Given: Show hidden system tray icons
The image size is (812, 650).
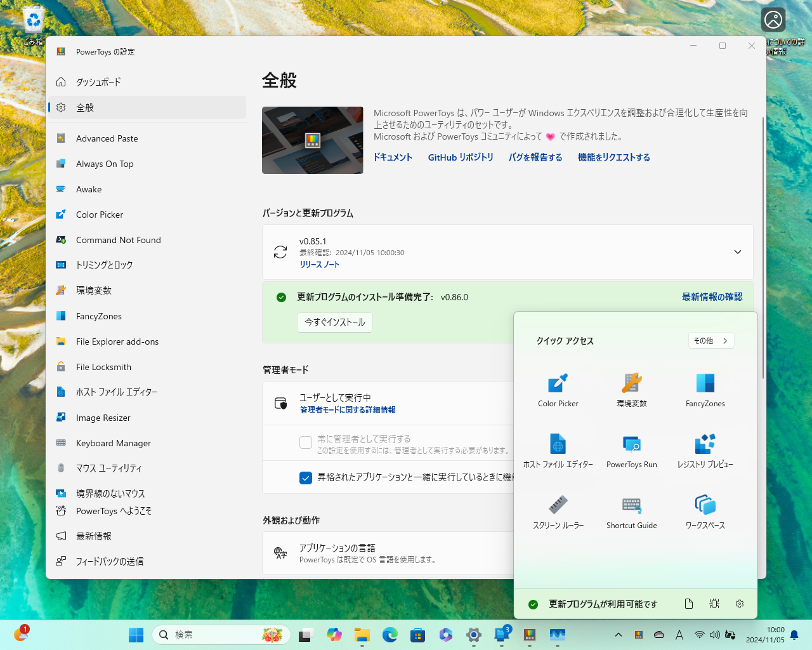Looking at the screenshot, I should 619,635.
